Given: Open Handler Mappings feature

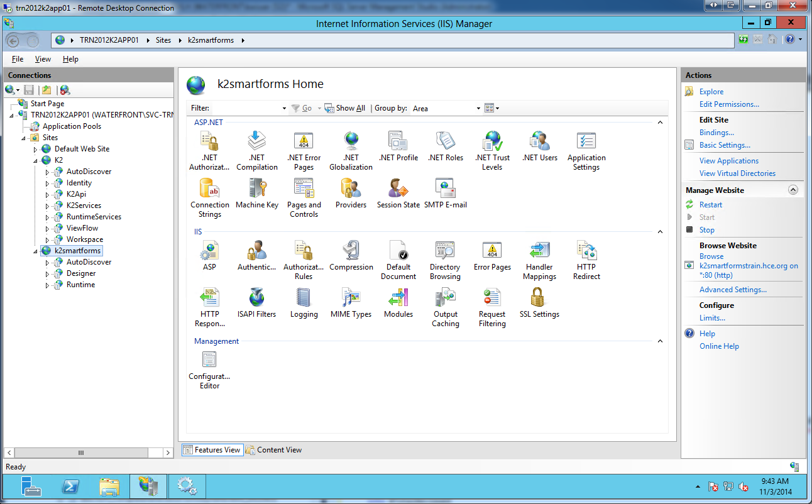Looking at the screenshot, I should pyautogui.click(x=539, y=260).
